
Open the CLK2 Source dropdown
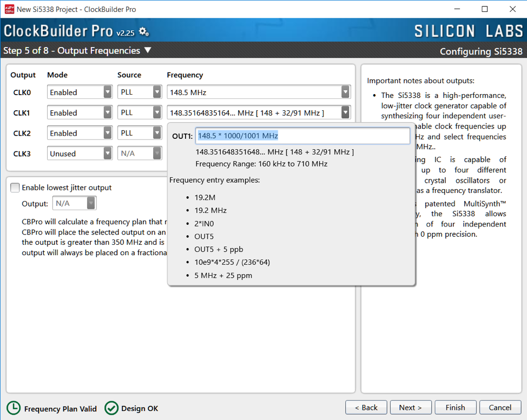click(140, 134)
